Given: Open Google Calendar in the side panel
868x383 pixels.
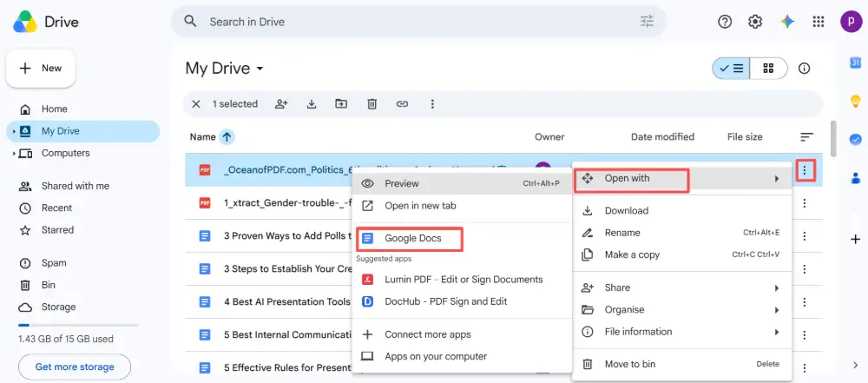Looking at the screenshot, I should (855, 63).
